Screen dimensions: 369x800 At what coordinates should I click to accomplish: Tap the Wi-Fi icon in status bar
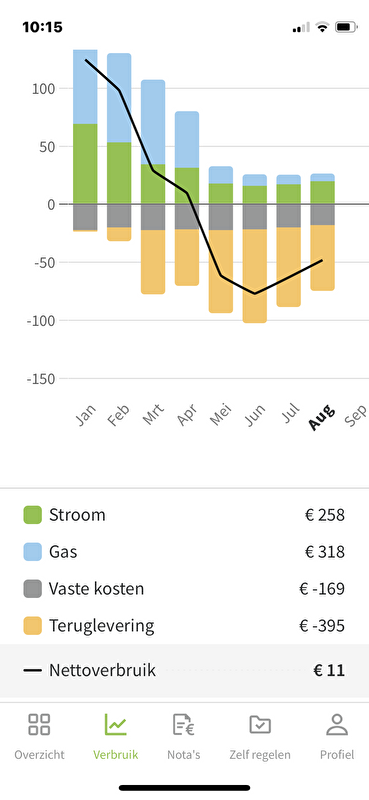[322, 27]
